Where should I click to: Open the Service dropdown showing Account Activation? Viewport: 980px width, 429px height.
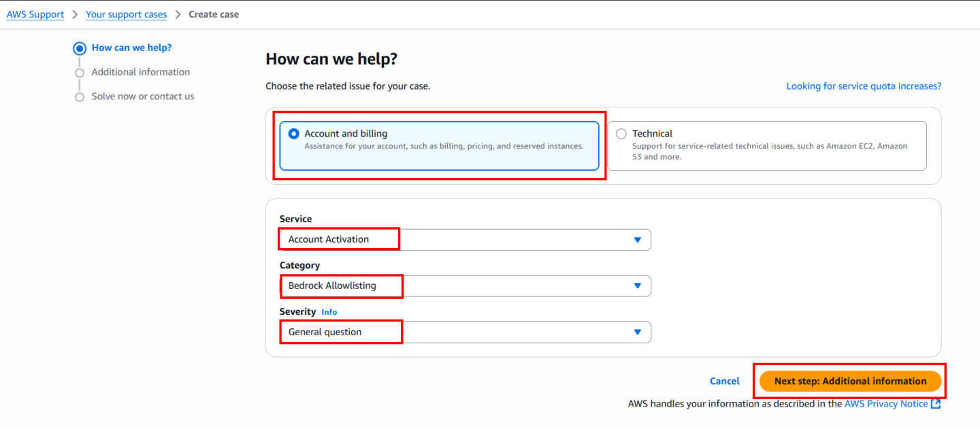coord(465,240)
